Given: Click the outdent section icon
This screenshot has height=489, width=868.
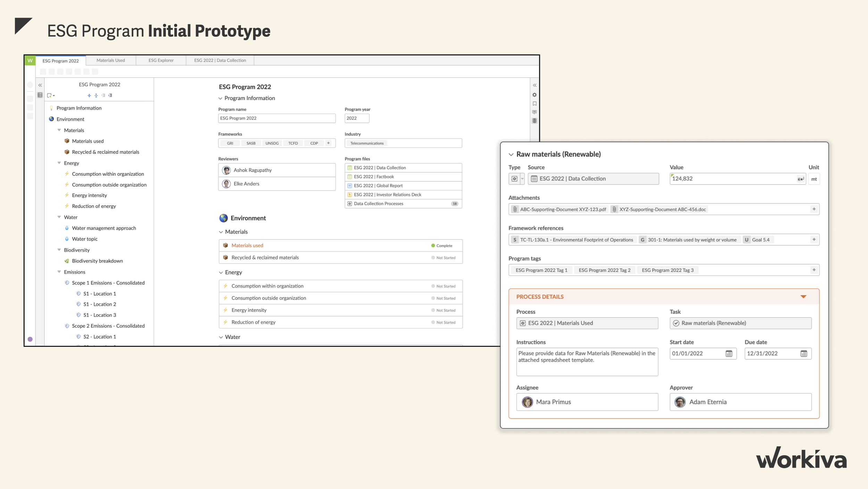Looking at the screenshot, I should [103, 95].
